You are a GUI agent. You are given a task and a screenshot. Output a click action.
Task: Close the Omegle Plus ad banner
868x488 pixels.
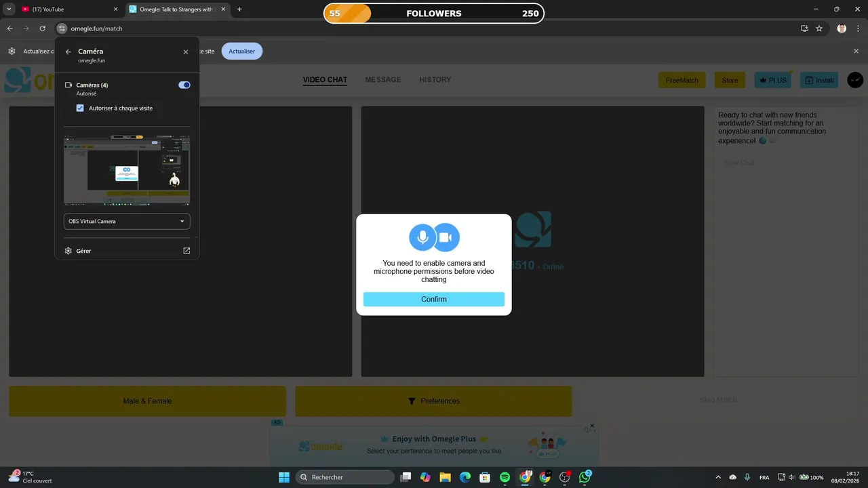[x=592, y=426]
